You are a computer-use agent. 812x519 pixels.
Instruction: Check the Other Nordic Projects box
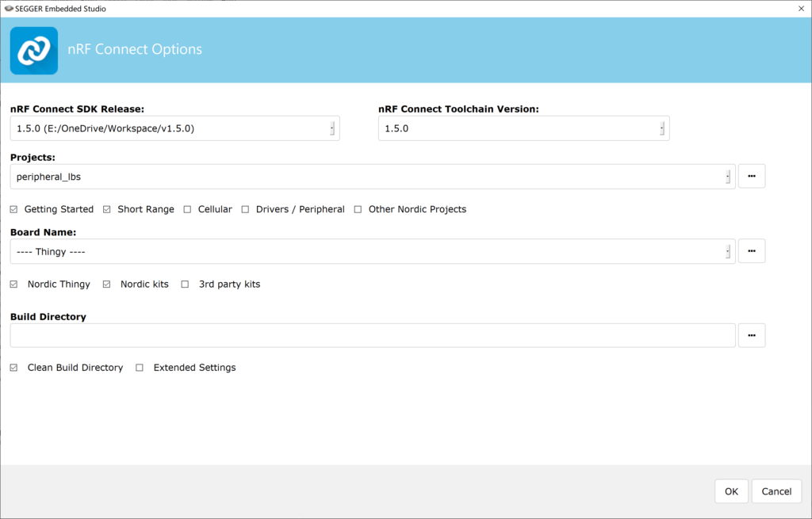tap(358, 209)
